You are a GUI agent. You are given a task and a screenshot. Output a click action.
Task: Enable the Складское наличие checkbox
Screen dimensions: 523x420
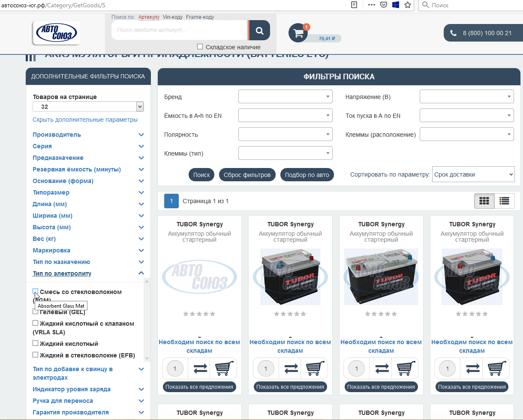click(x=200, y=47)
